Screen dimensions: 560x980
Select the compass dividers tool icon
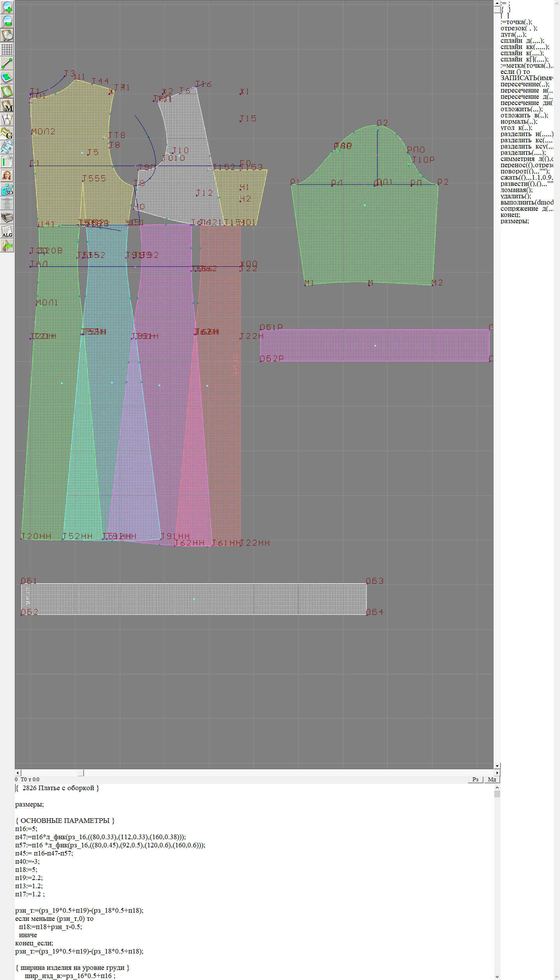coord(7,119)
